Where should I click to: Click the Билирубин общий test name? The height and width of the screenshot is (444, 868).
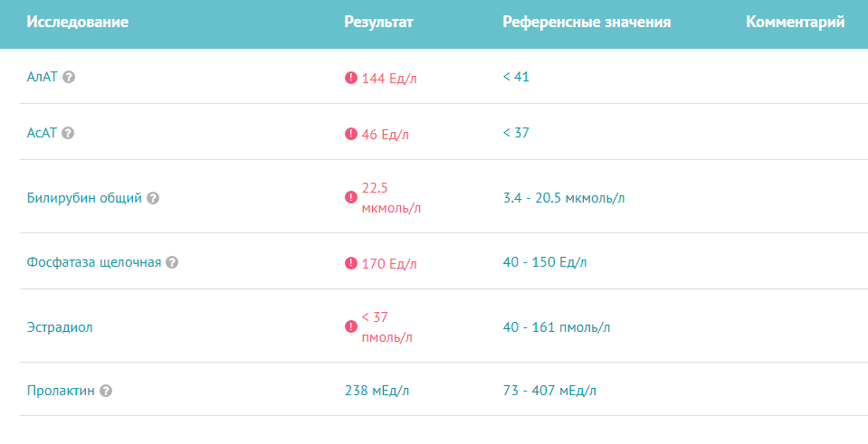point(84,198)
